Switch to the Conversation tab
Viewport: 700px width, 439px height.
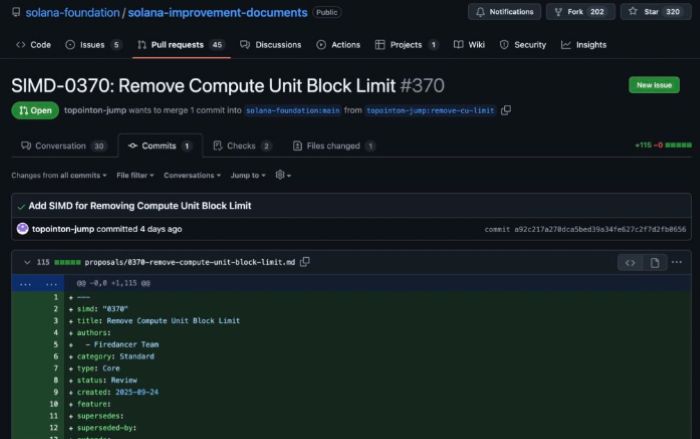coord(63,146)
